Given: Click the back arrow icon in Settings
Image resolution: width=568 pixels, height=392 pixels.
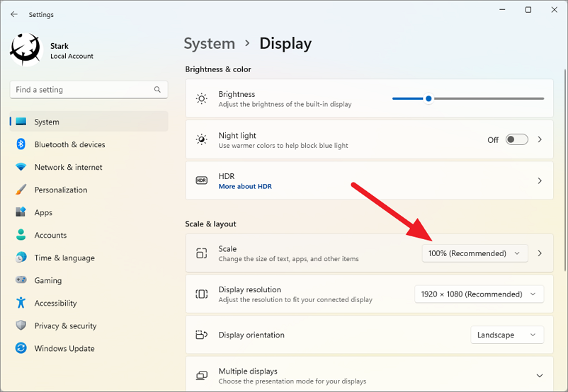Looking at the screenshot, I should 14,14.
